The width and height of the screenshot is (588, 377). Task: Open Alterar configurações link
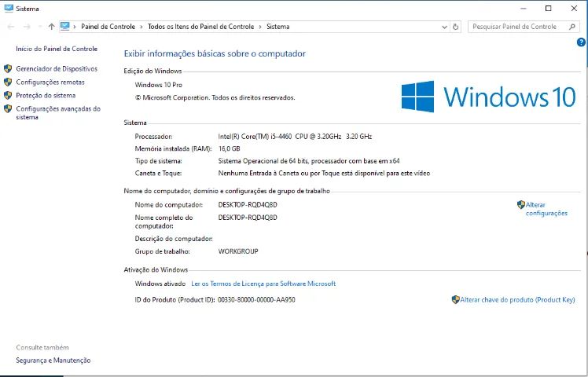546,209
